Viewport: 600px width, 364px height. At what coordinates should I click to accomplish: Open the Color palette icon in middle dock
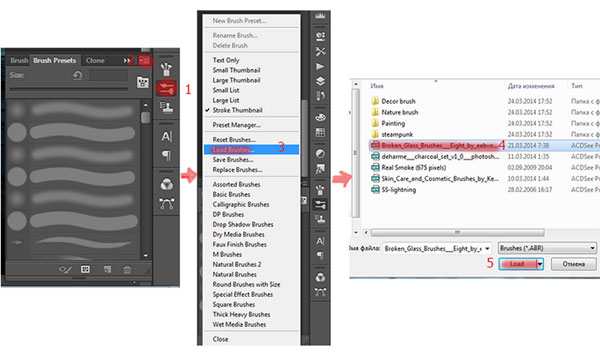[320, 117]
